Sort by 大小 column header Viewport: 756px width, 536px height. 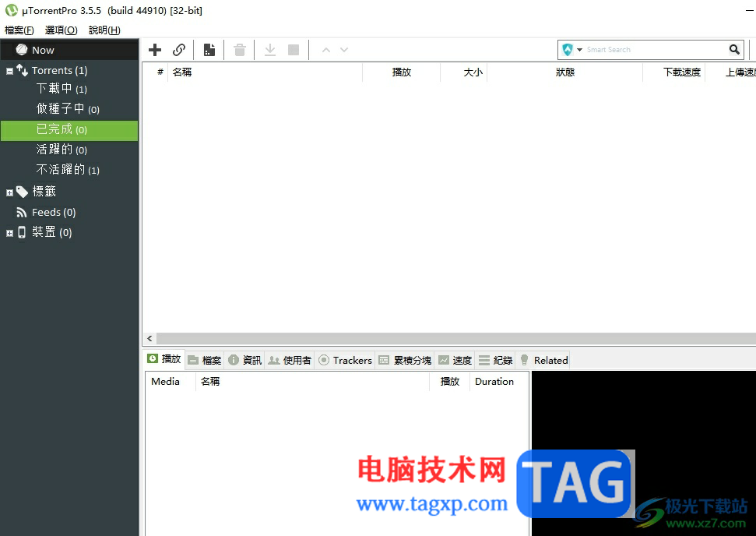(x=464, y=72)
